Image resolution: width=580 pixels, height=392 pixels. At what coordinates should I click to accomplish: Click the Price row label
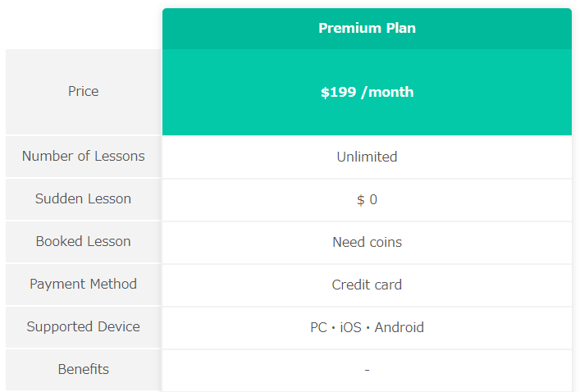[x=83, y=91]
